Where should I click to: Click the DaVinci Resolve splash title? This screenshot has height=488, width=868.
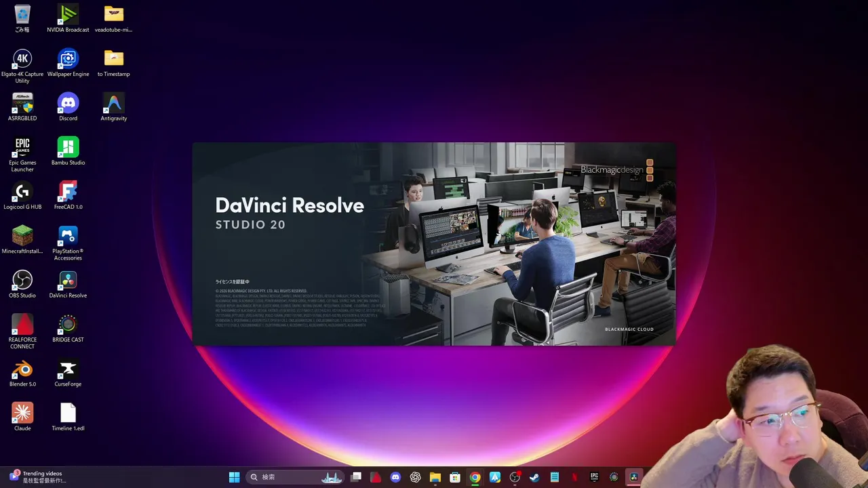coord(290,205)
